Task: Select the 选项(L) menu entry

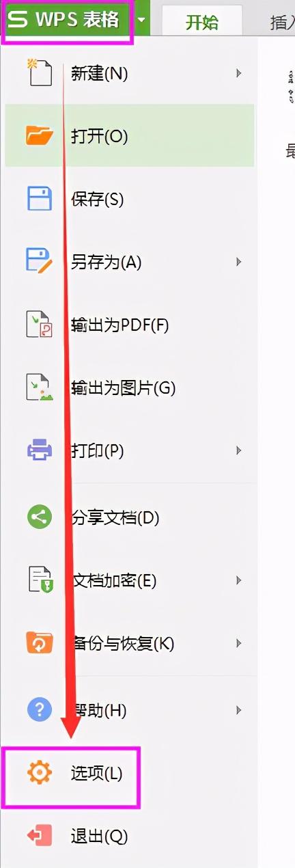Action: 71,774
